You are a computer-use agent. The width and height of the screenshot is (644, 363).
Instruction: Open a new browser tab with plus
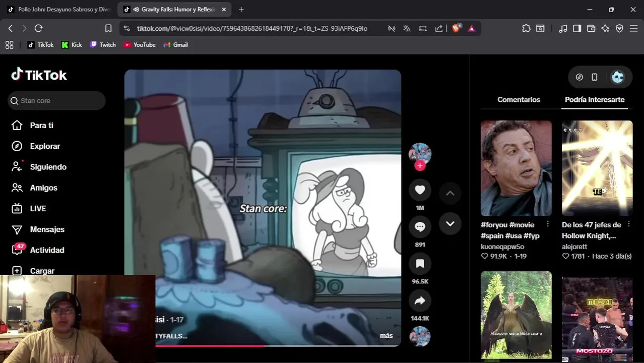[241, 10]
